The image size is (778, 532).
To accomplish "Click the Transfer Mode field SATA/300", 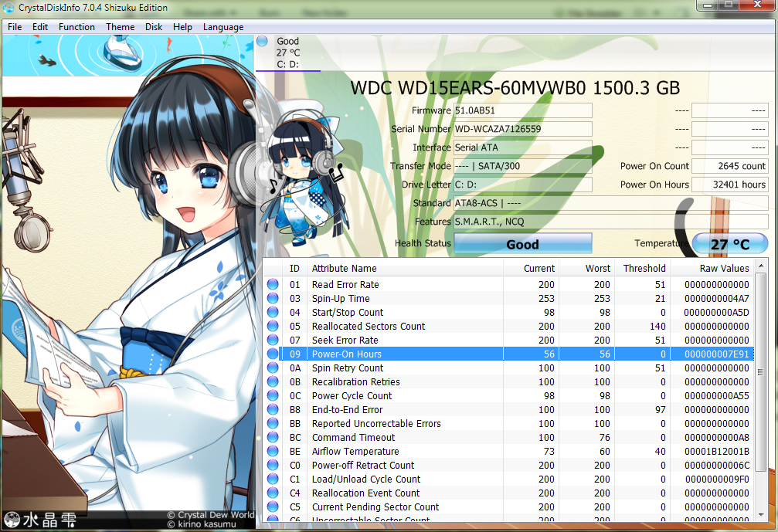I will point(523,166).
